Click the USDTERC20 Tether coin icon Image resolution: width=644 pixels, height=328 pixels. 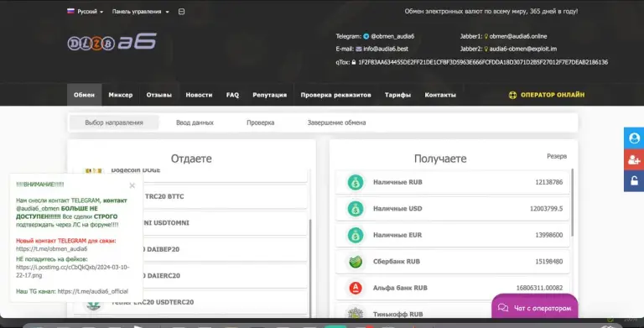pos(93,305)
